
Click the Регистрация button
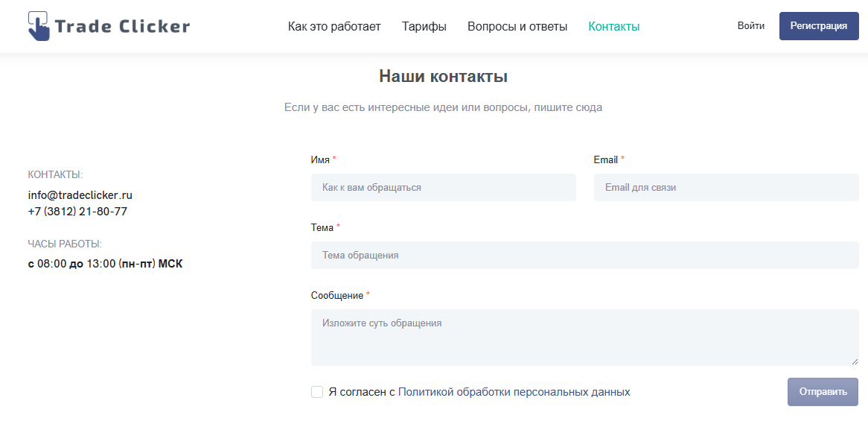pos(819,26)
